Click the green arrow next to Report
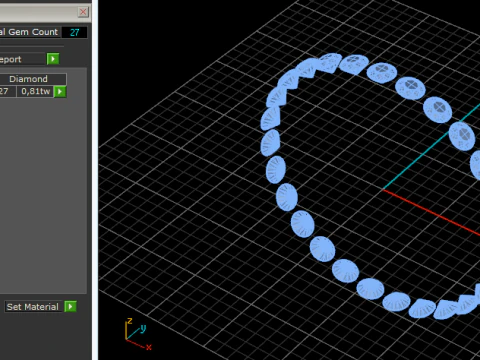This screenshot has width=480, height=360. (x=53, y=59)
